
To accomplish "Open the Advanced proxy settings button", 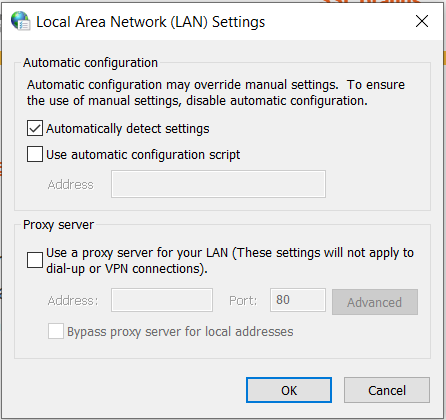I will (375, 302).
